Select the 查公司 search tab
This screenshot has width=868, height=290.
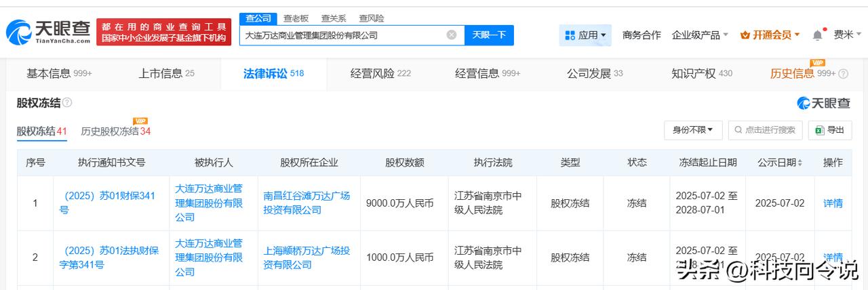(258, 18)
